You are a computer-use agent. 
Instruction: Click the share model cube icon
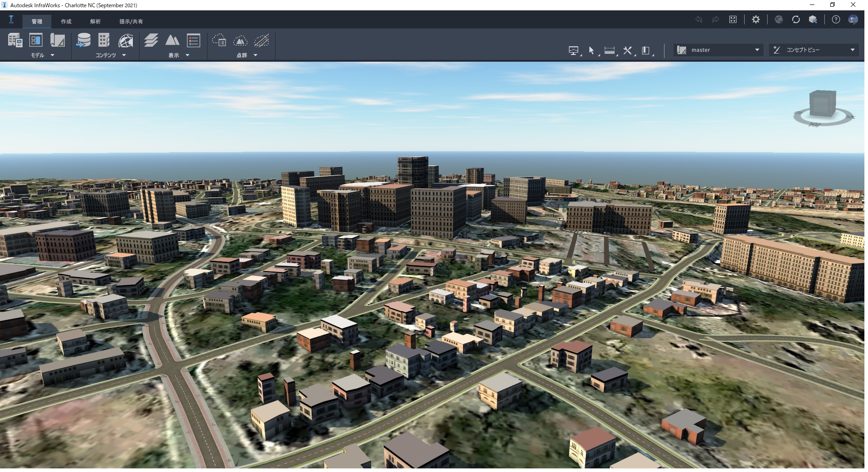813,19
